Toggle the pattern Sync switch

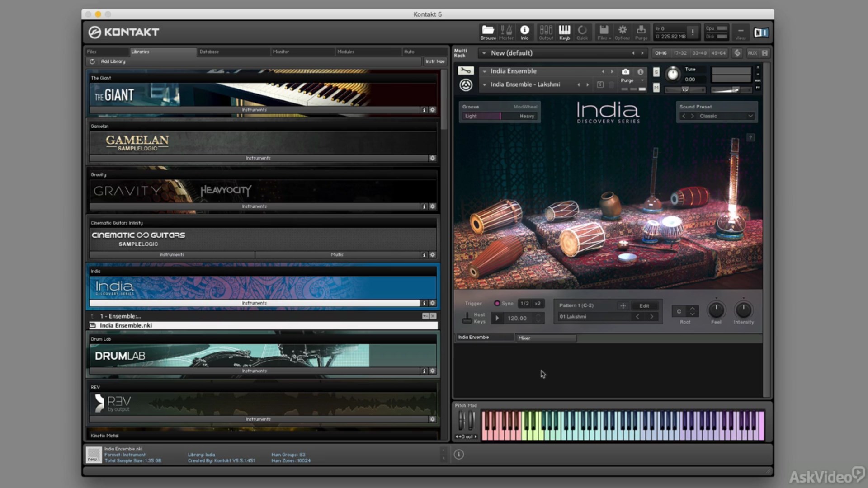[497, 303]
